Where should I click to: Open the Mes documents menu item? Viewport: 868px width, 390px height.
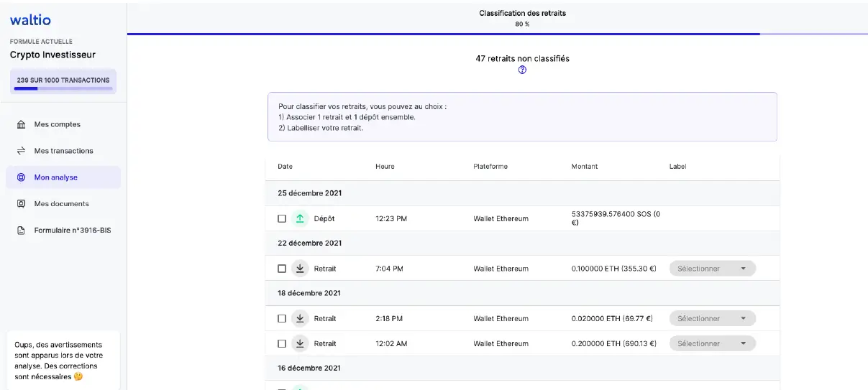[61, 204]
